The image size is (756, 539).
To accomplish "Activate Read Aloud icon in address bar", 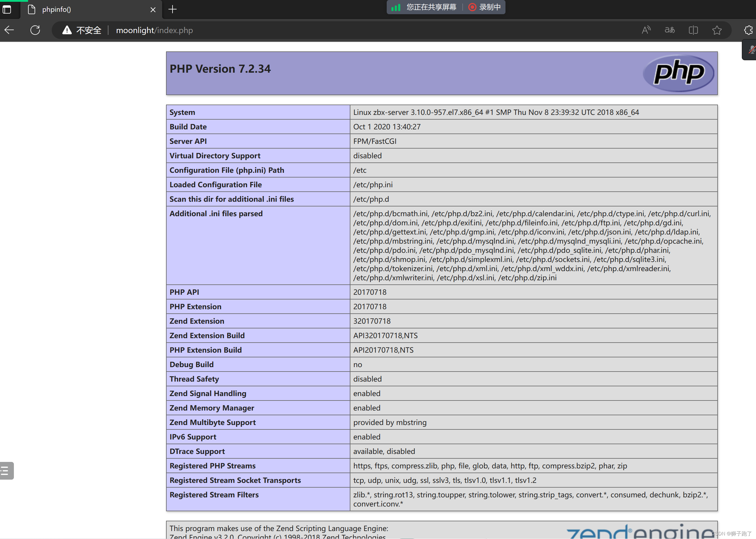I will [x=646, y=30].
